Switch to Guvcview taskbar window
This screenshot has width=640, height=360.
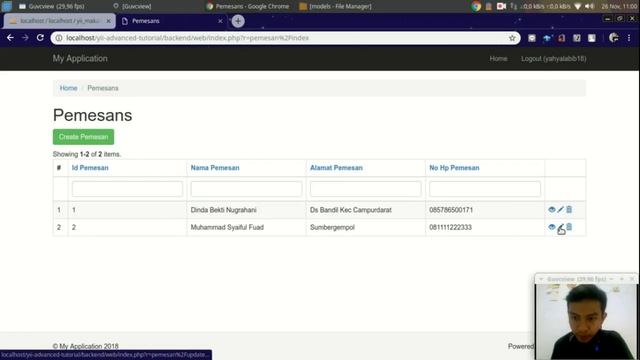52,6
